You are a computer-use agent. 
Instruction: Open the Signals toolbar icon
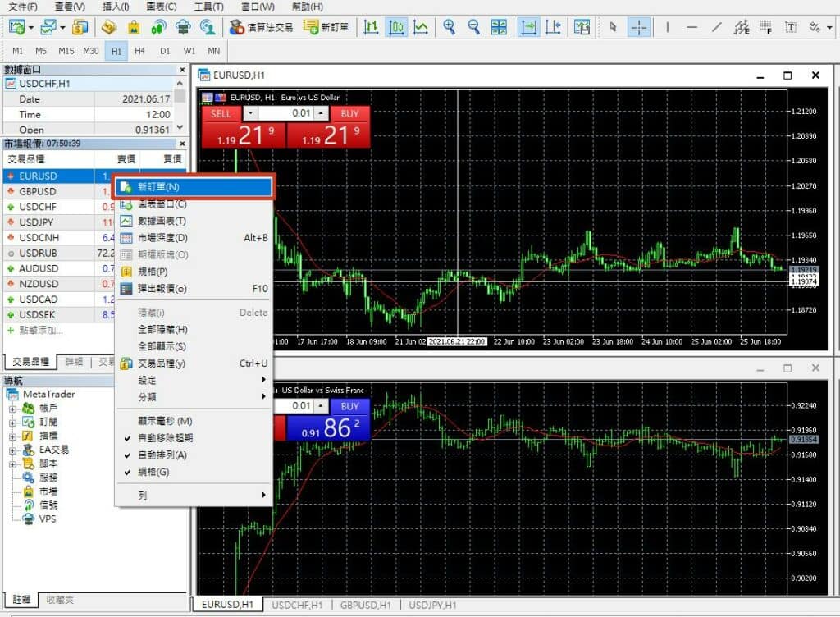(x=158, y=27)
